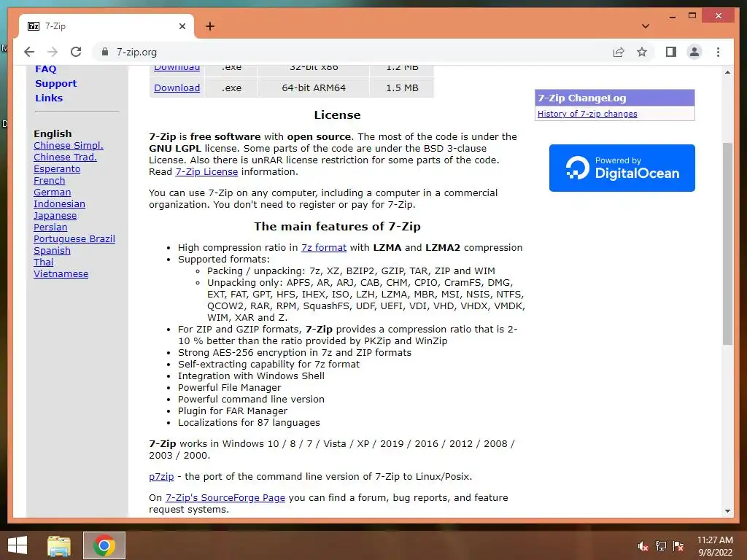Open a new tab with the plus button
Screen dimensions: 747x560
(x=210, y=26)
